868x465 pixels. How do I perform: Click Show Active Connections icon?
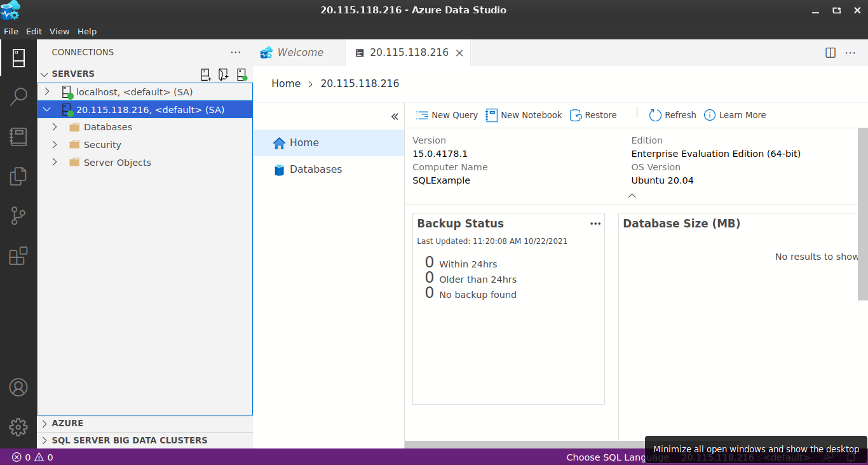pyautogui.click(x=241, y=74)
